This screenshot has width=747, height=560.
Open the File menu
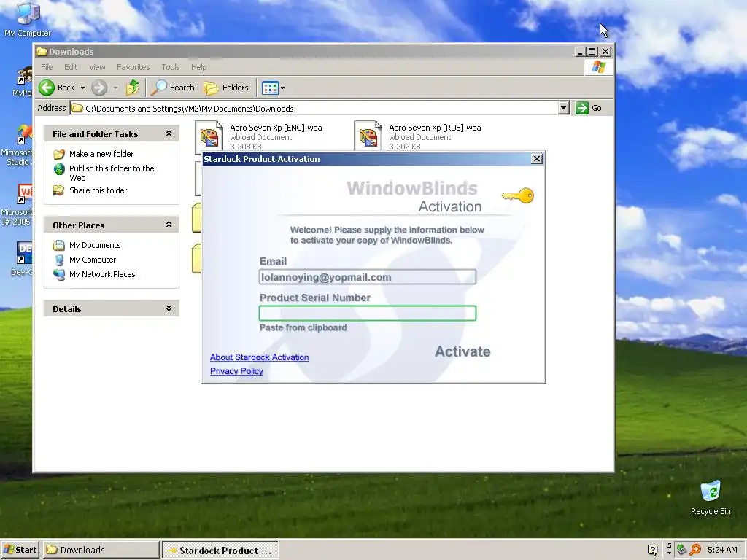tap(47, 67)
